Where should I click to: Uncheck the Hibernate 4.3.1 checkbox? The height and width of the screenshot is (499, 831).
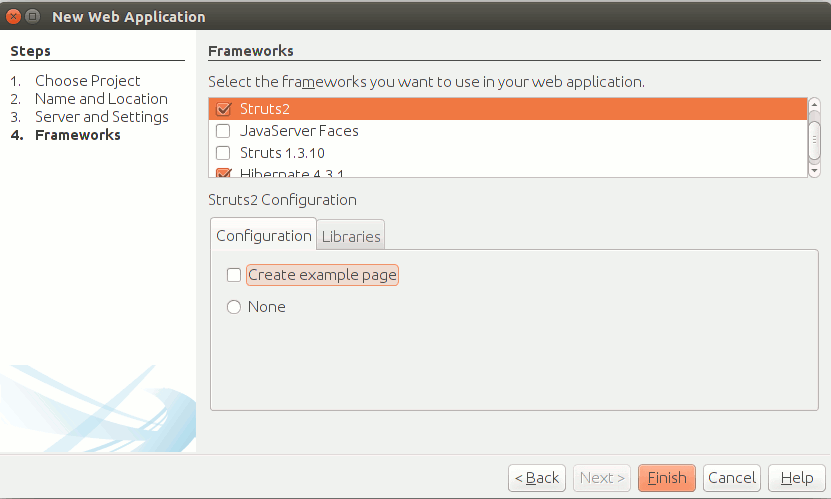pos(224,173)
